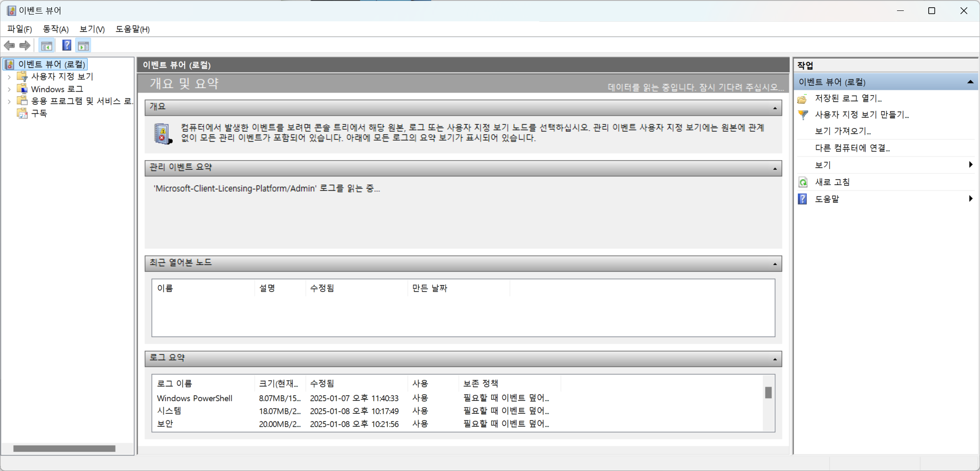Click the 사용자 지정 보기 folder icon

[x=22, y=76]
